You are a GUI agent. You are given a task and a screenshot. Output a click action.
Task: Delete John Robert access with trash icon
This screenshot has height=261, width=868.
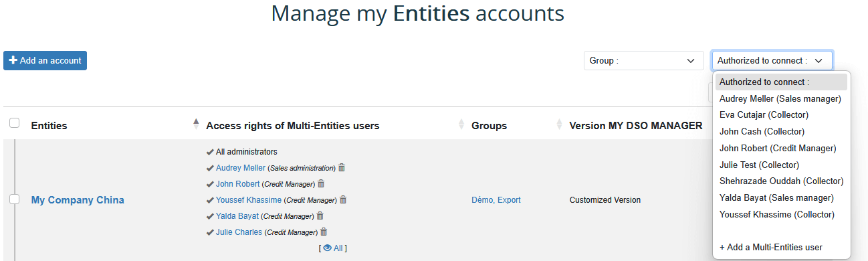click(x=321, y=183)
